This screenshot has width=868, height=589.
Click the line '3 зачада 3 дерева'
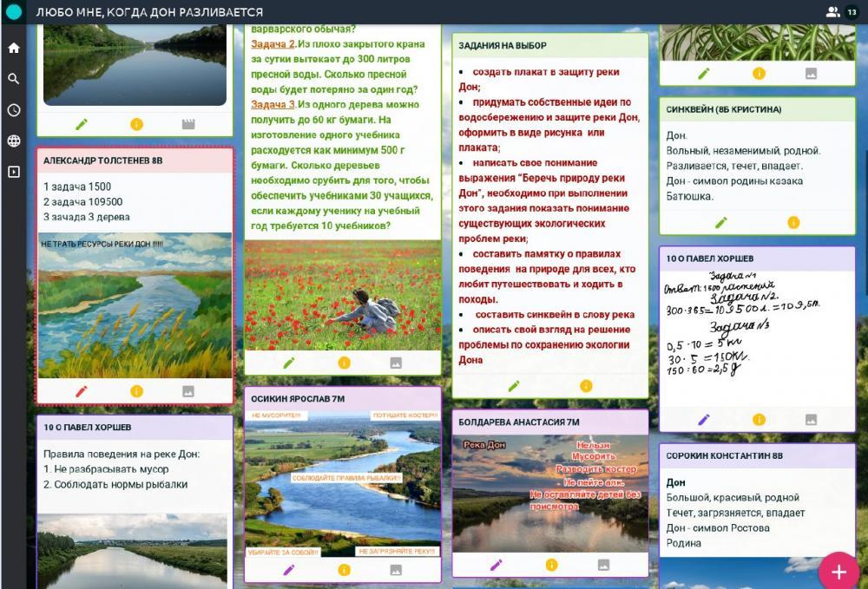(x=86, y=218)
